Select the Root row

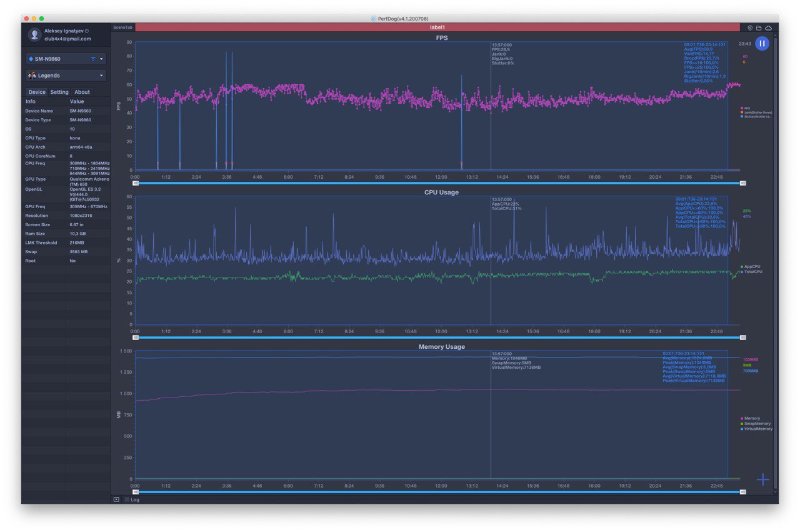click(66, 261)
